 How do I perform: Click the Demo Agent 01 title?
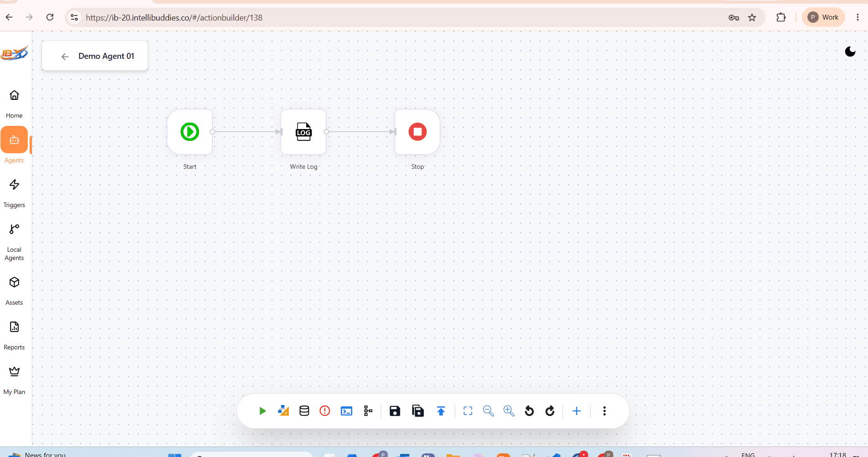[106, 56]
